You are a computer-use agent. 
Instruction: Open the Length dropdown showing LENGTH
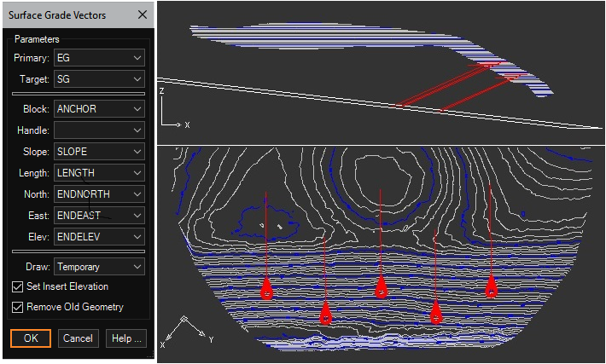pyautogui.click(x=99, y=173)
